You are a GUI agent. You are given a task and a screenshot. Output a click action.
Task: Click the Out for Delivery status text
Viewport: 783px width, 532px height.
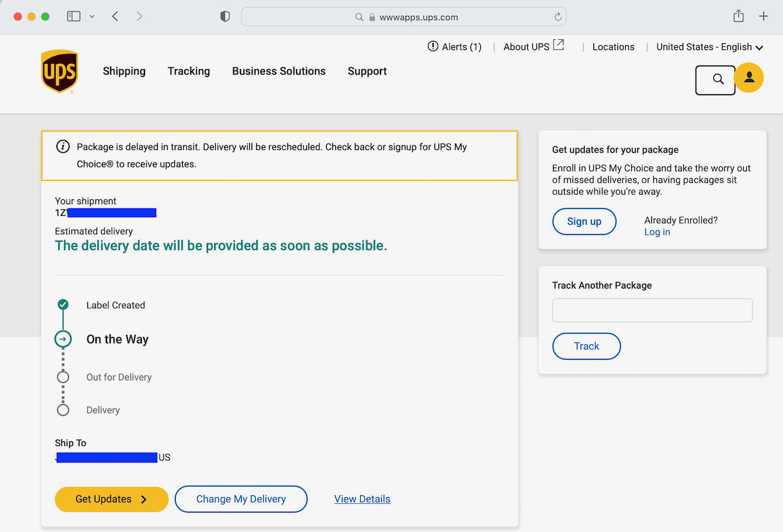click(119, 377)
